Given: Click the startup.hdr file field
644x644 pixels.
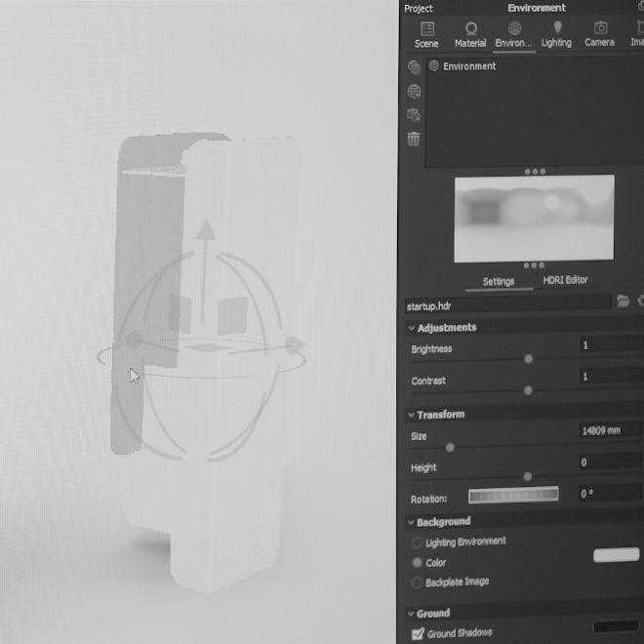Looking at the screenshot, I should click(508, 305).
